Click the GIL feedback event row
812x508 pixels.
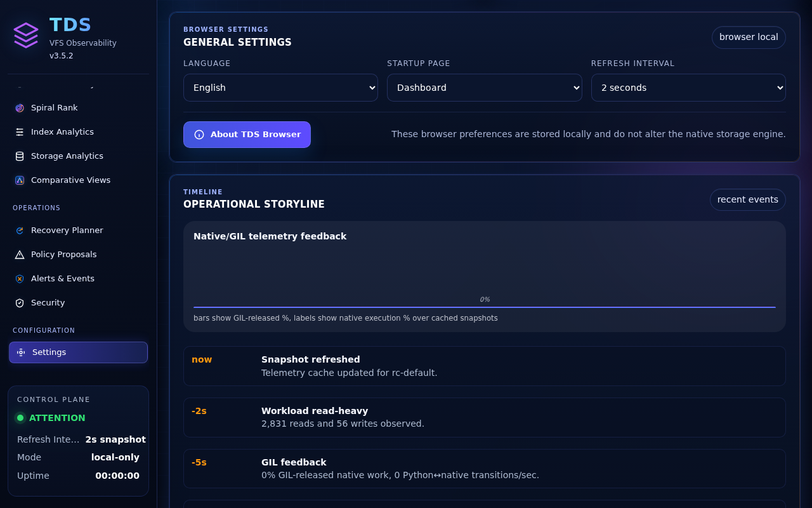tap(485, 469)
